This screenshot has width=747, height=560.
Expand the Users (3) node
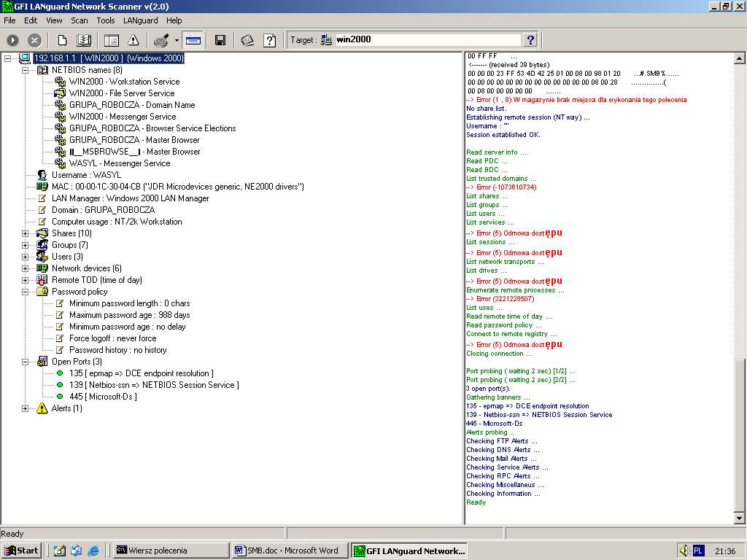(26, 257)
